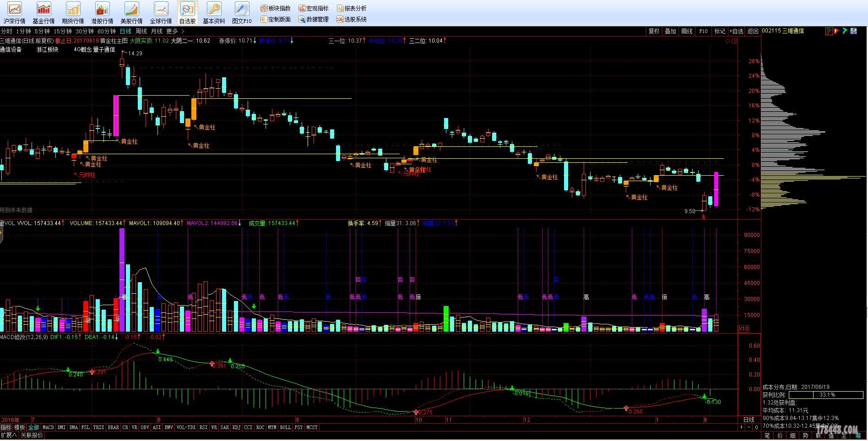Screen dimensions: 868x441
Task: Open 美股行情 US stocks icon
Action: 131,13
